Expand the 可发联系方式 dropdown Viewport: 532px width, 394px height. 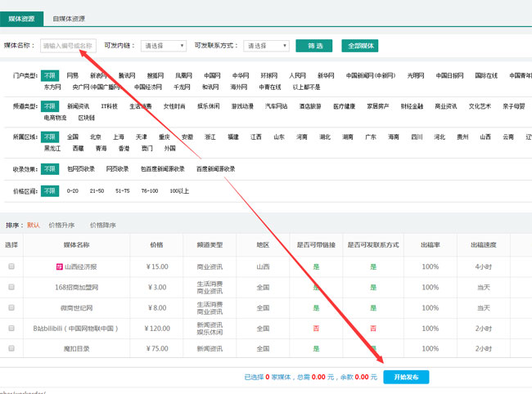tap(267, 46)
